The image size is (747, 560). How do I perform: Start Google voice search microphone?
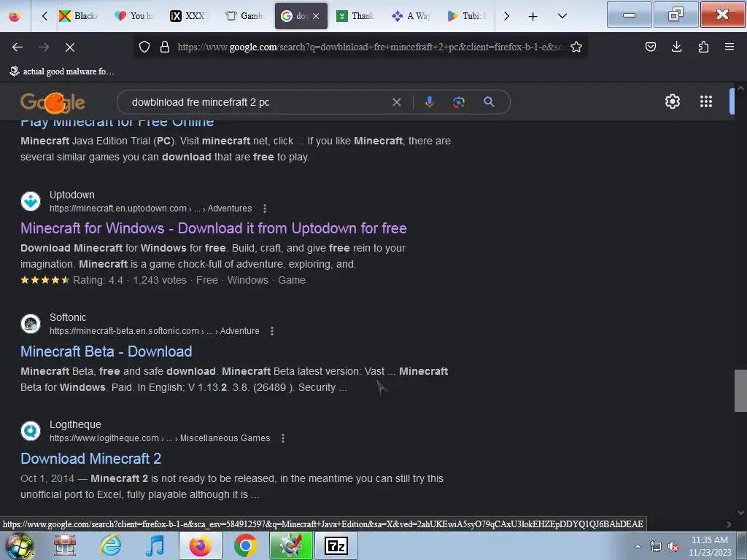[429, 102]
